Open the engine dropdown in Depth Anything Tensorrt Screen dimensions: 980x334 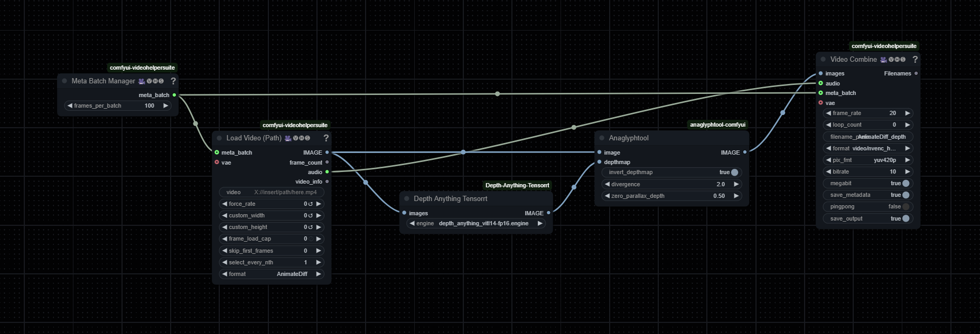pyautogui.click(x=476, y=223)
